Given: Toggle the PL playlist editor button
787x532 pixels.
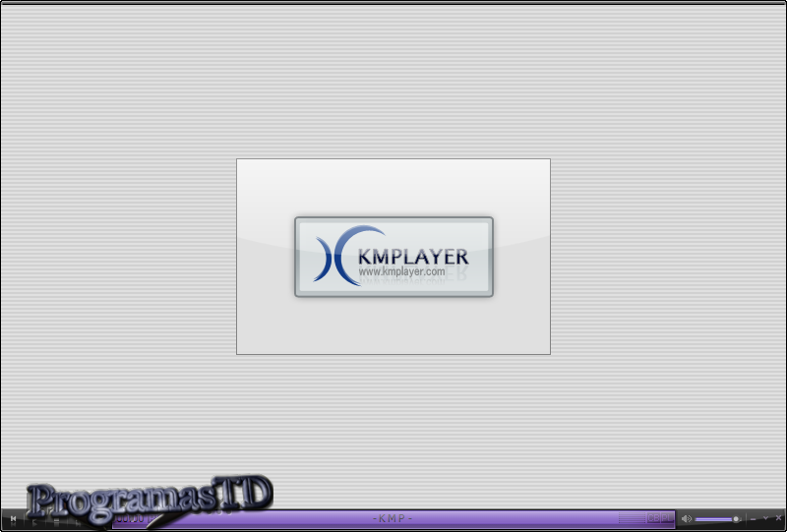Looking at the screenshot, I should pyautogui.click(x=668, y=518).
